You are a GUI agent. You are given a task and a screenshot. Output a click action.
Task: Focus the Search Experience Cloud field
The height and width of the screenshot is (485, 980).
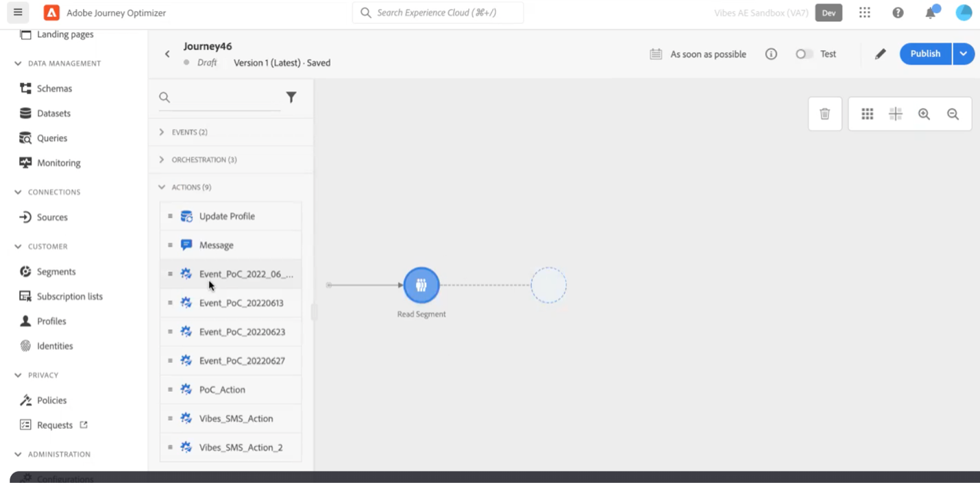(438, 12)
